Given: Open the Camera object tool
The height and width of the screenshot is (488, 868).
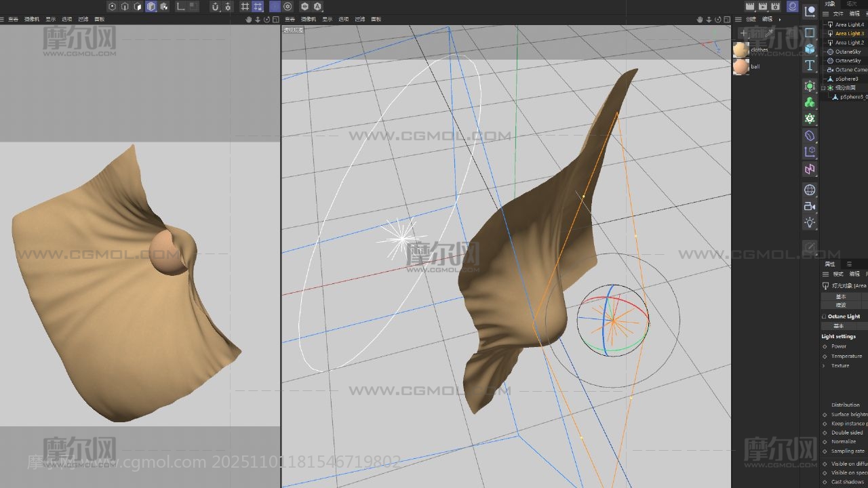Looking at the screenshot, I should (810, 206).
